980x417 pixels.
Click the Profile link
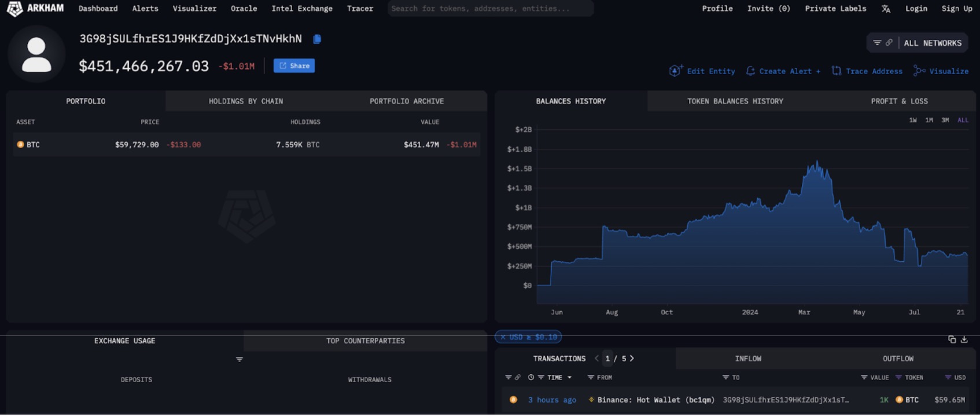(x=717, y=9)
